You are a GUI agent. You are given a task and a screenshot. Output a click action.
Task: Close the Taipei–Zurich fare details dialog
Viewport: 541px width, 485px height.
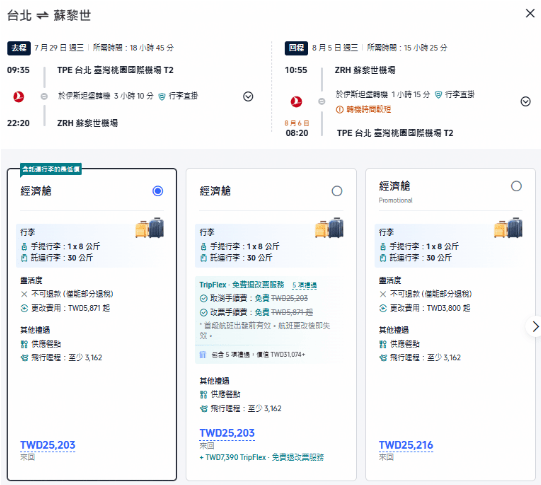(530, 13)
